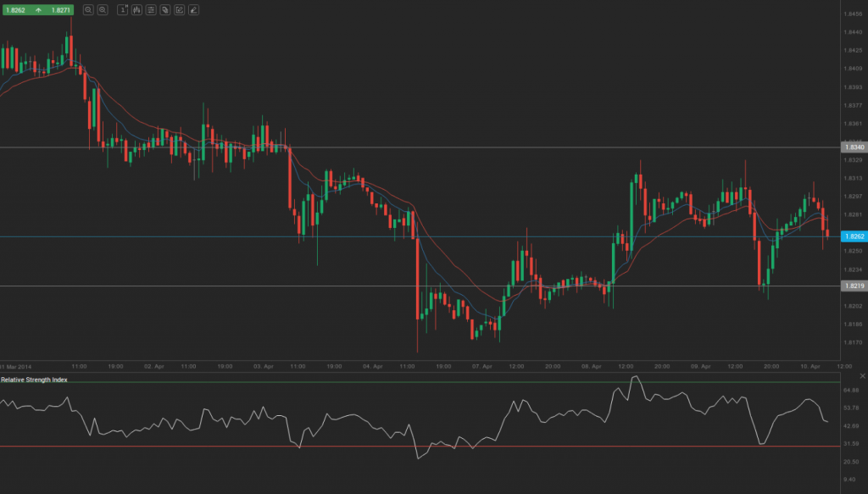Image resolution: width=868 pixels, height=494 pixels.
Task: Click the 1.8271 buy price button
Action: 59,10
